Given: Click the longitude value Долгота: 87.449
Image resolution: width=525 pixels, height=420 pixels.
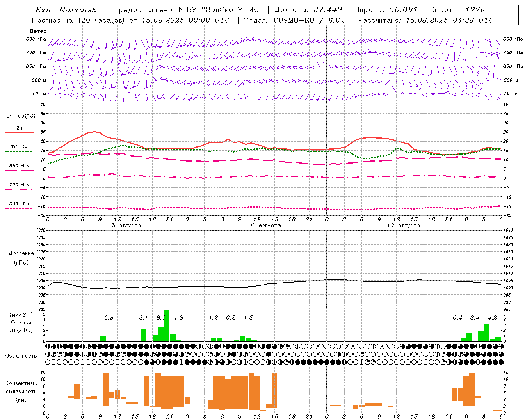Looking at the screenshot, I should click(x=308, y=10).
